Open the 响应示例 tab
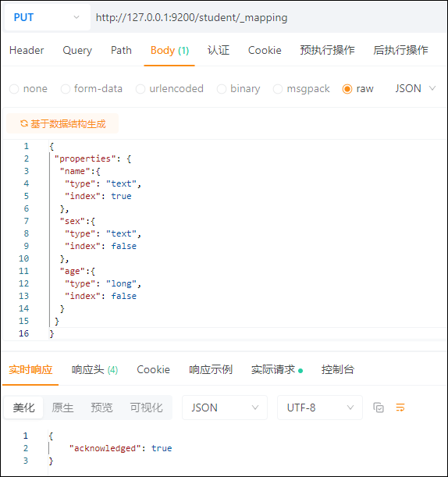Screen dimensions: 448x477 [x=211, y=369]
